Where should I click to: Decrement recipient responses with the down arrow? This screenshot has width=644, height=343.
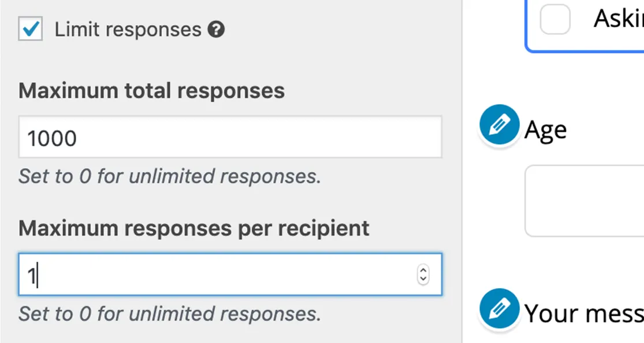pyautogui.click(x=423, y=278)
